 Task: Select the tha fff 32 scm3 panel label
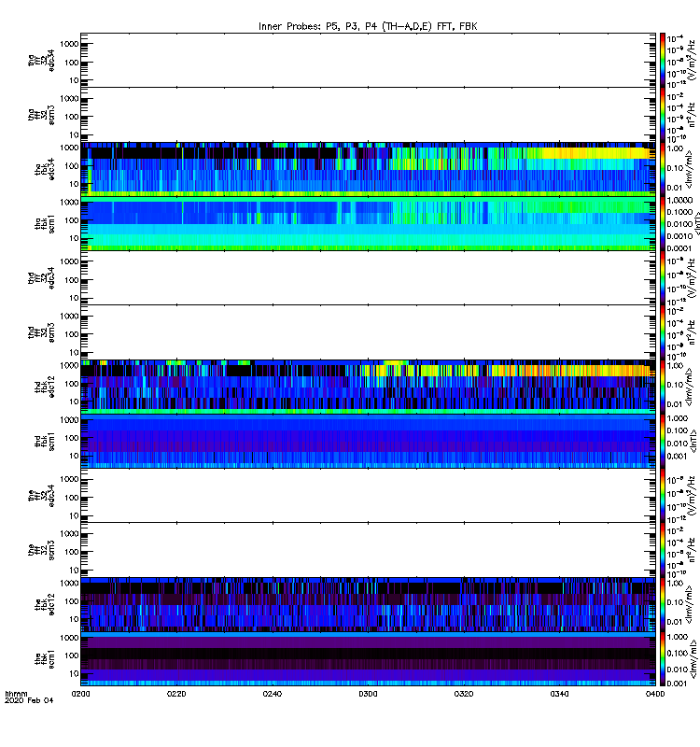[41, 115]
